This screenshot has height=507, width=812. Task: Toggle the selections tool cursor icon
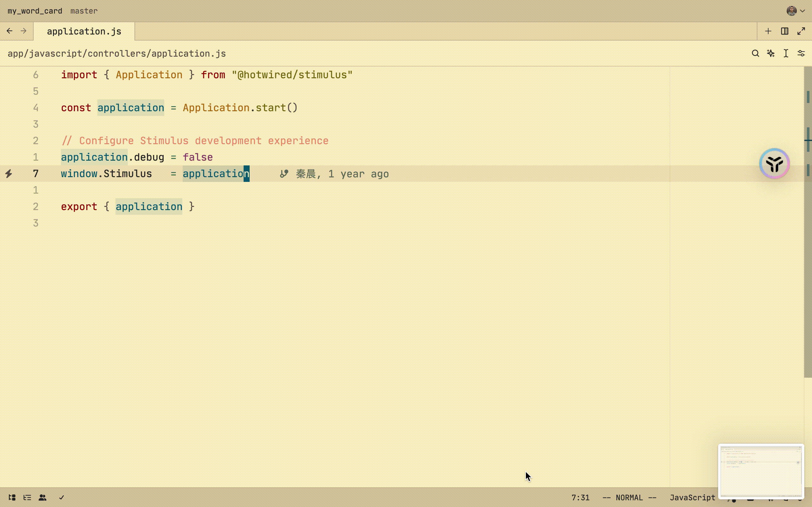point(786,54)
